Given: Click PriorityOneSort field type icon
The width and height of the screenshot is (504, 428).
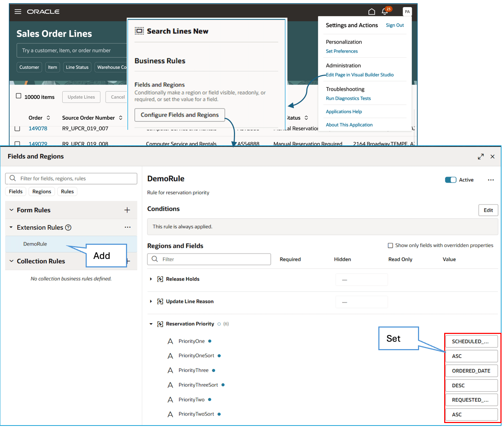Looking at the screenshot, I should coord(170,355).
